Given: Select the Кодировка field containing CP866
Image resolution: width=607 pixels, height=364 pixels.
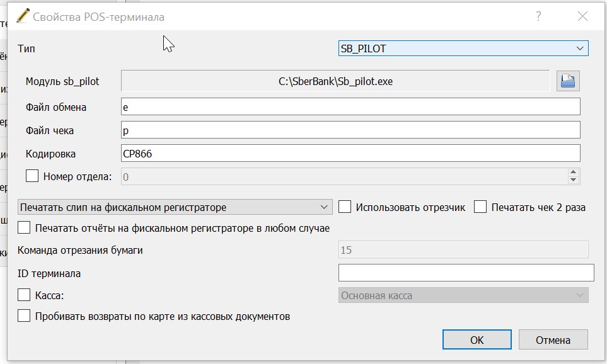Looking at the screenshot, I should point(350,153).
